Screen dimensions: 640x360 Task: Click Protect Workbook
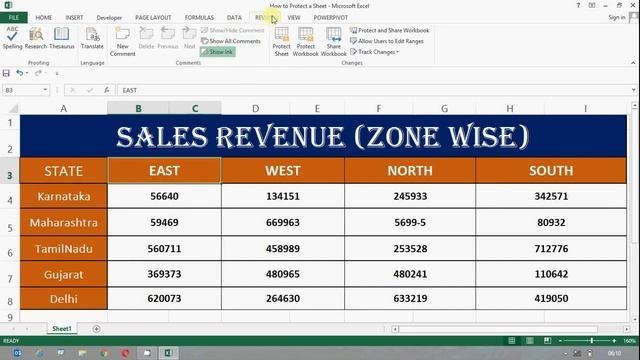(x=305, y=41)
